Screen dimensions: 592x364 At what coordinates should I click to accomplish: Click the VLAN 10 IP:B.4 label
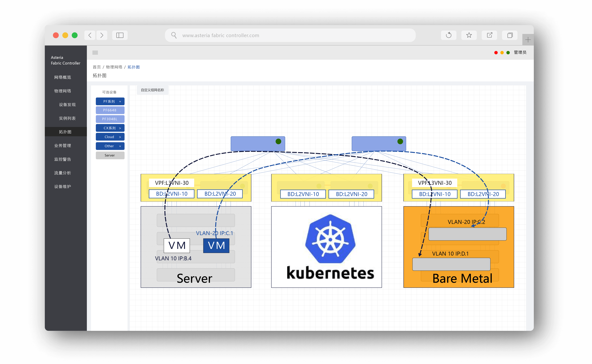173,258
